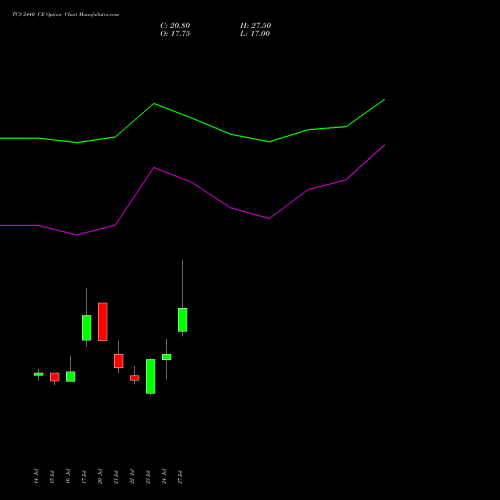This screenshot has width=500, height=500.
Task: Click the TCS CE Option Chart title
Action: click(66, 15)
